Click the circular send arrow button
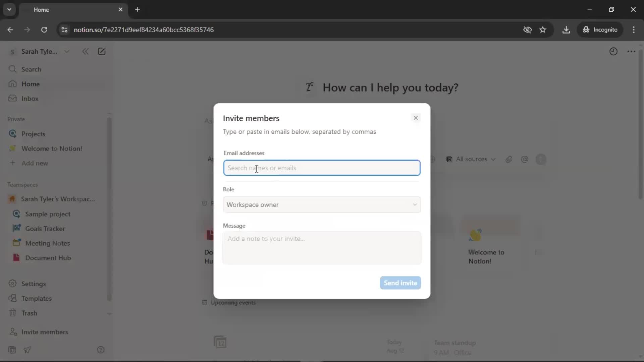 541,159
